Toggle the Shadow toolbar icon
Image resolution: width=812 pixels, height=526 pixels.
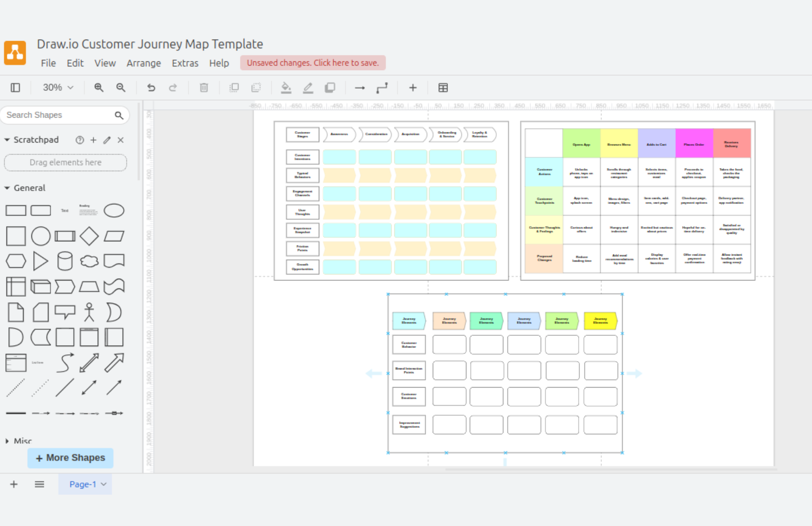330,88
